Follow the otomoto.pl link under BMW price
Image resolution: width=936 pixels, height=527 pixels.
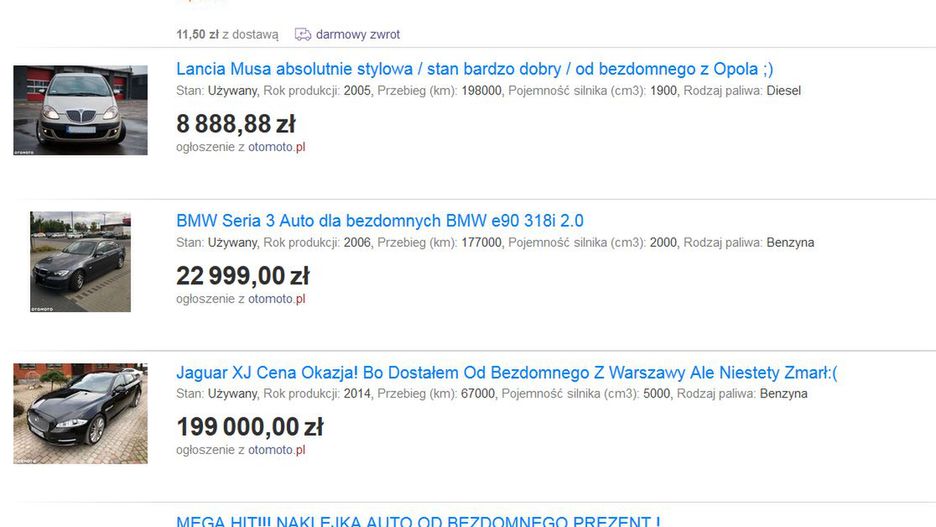(x=277, y=299)
